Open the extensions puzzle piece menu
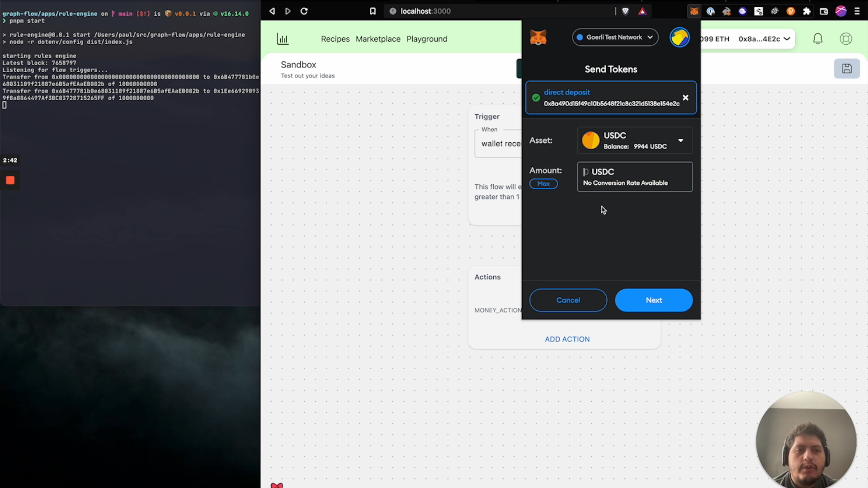Screen dimensions: 868x488 pyautogui.click(x=807, y=11)
